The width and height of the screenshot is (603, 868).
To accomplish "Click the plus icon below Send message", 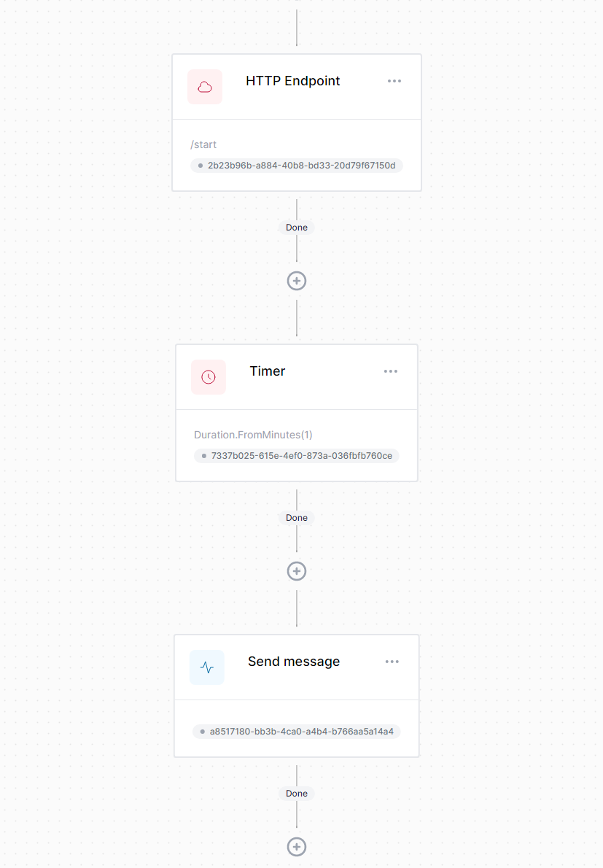I will click(x=296, y=847).
